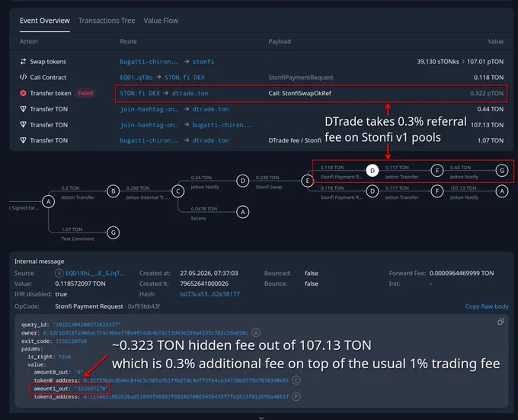This screenshot has height=420, width=518.
Task: Switch to the Event Overview tab
Action: coord(45,21)
